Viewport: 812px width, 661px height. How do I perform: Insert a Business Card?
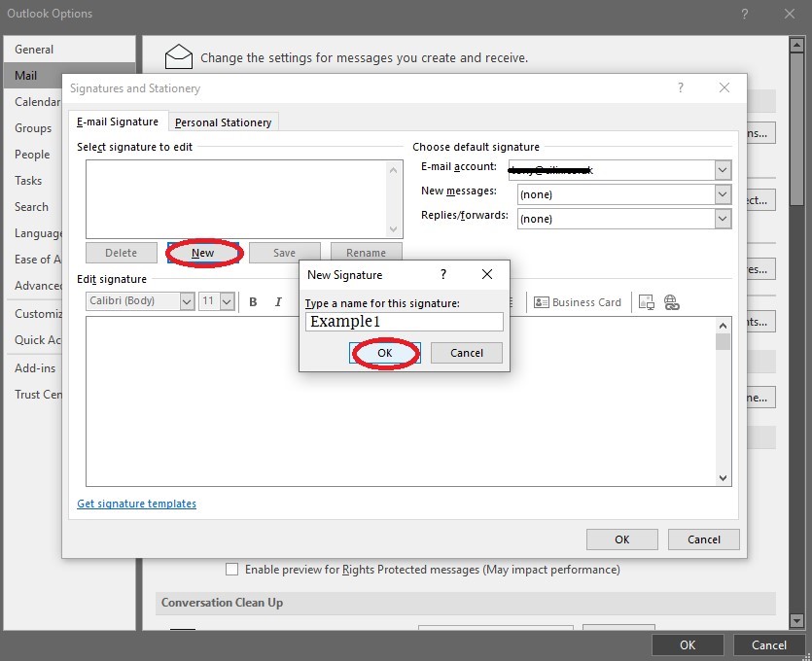coord(578,302)
